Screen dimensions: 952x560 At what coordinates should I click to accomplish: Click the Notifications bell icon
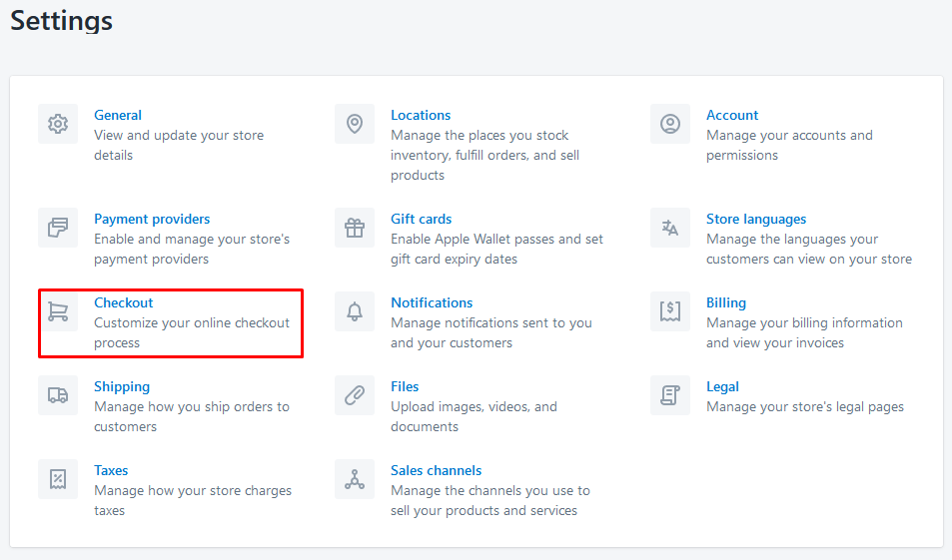[355, 311]
